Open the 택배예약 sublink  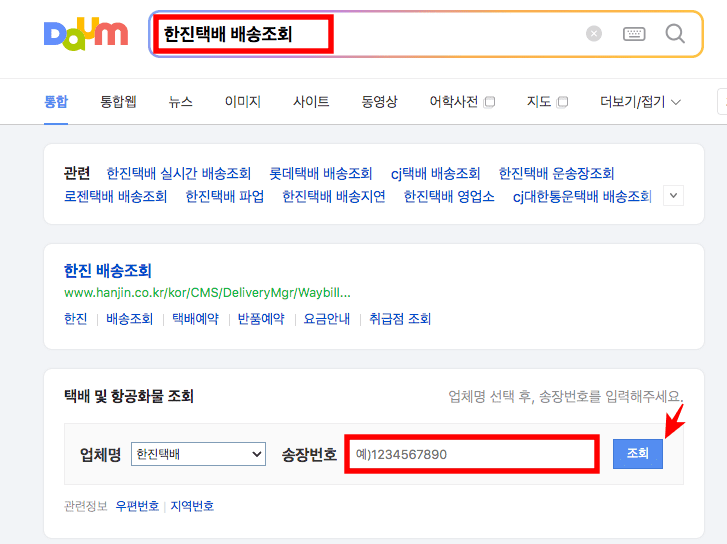click(x=195, y=319)
